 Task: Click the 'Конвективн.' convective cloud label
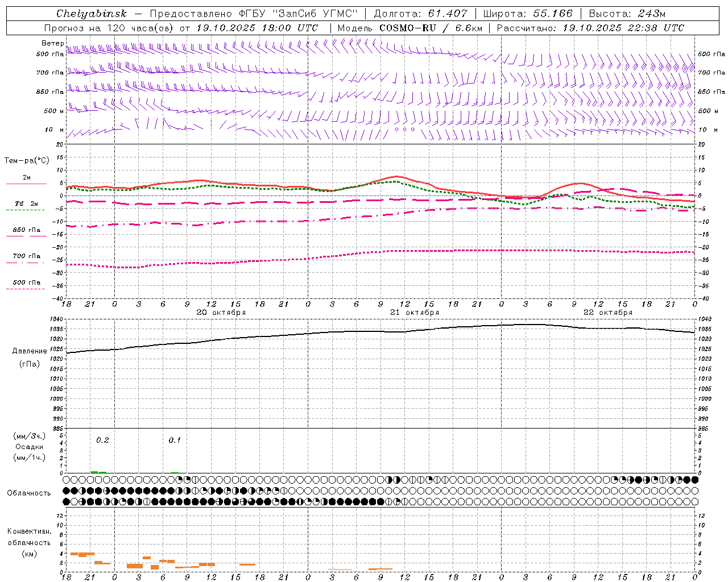click(29, 531)
